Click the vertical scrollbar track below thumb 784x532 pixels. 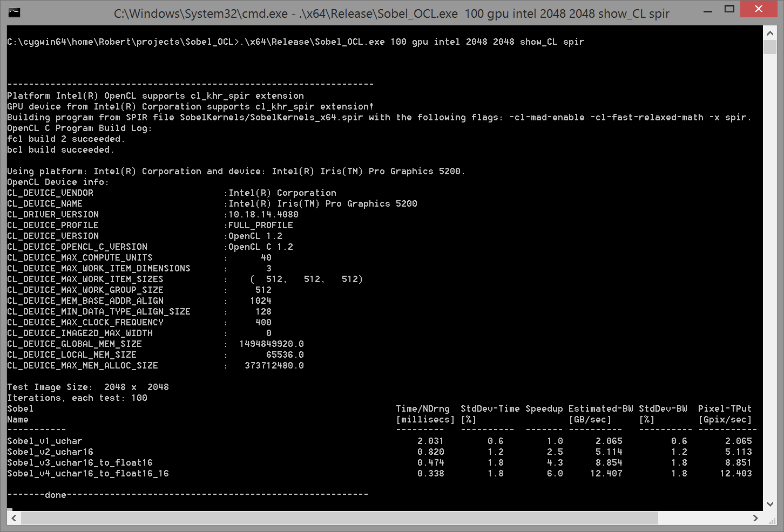[x=770, y=270]
